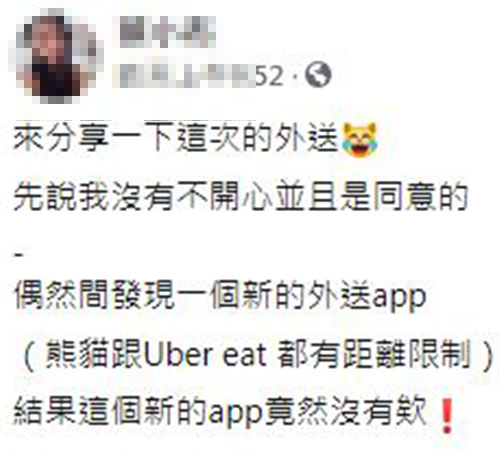This screenshot has height=450, width=500.
Task: Click the line 先說我沒有不開心並且是同意的
Action: pyautogui.click(x=241, y=196)
